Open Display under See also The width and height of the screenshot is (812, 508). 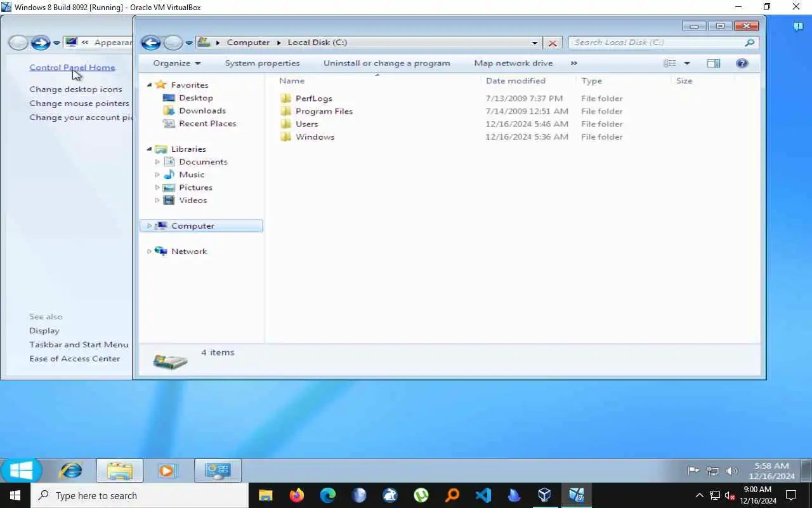[44, 331]
